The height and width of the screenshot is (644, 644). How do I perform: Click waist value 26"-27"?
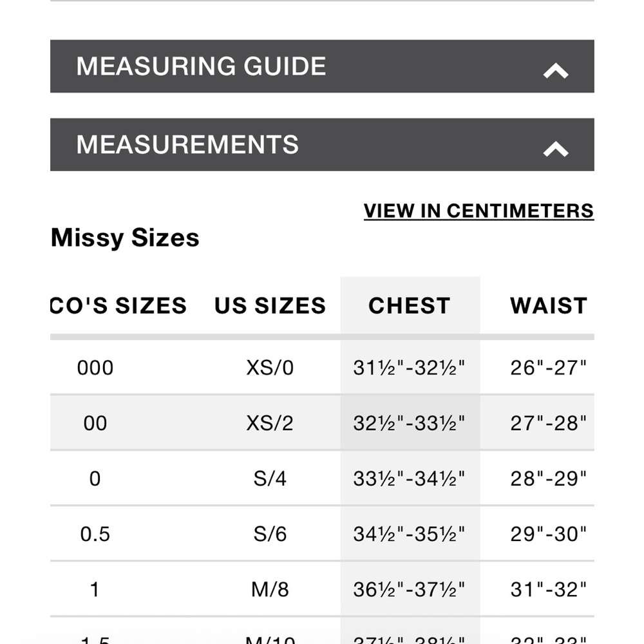coord(548,368)
